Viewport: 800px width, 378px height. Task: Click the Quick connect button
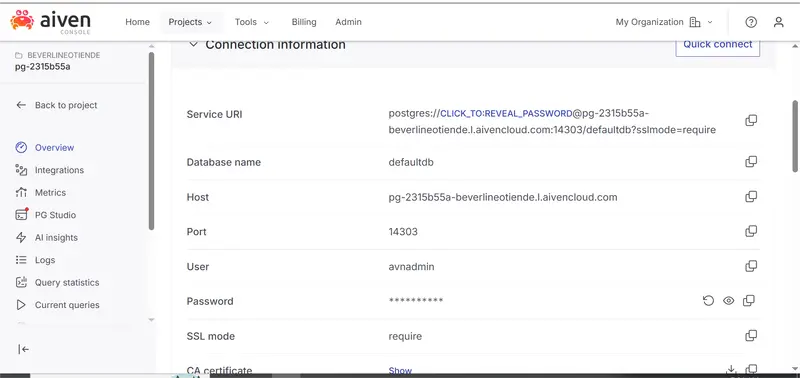click(x=718, y=45)
